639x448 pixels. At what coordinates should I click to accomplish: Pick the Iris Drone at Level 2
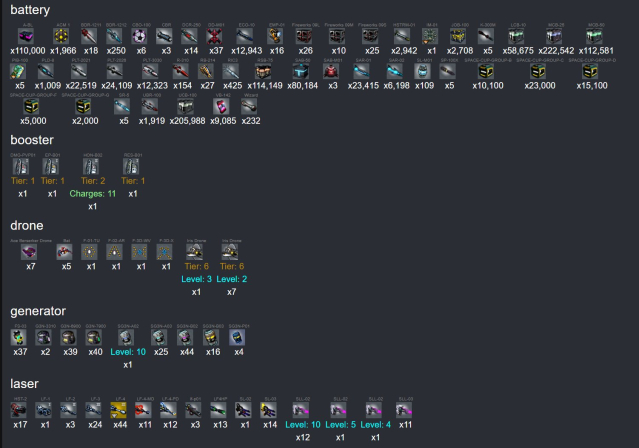point(232,253)
